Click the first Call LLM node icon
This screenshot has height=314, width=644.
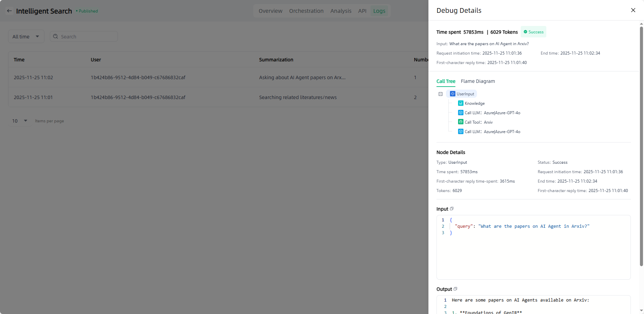(x=460, y=113)
